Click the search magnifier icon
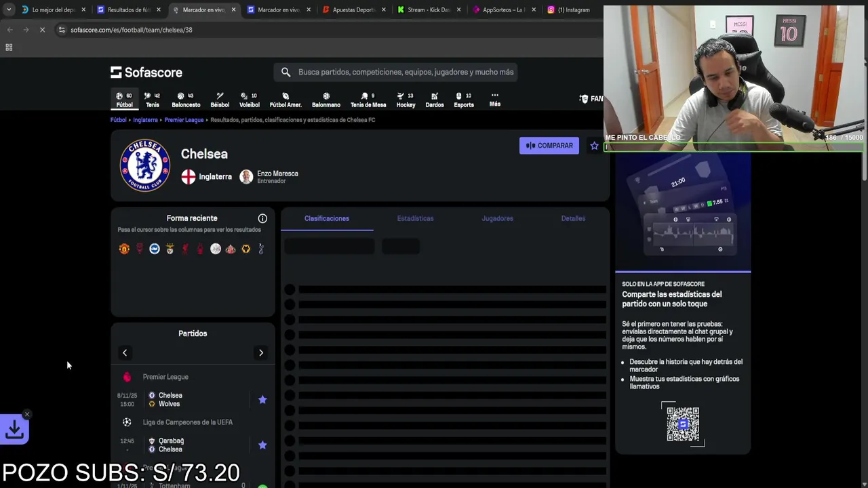This screenshot has width=868, height=488. [x=285, y=72]
